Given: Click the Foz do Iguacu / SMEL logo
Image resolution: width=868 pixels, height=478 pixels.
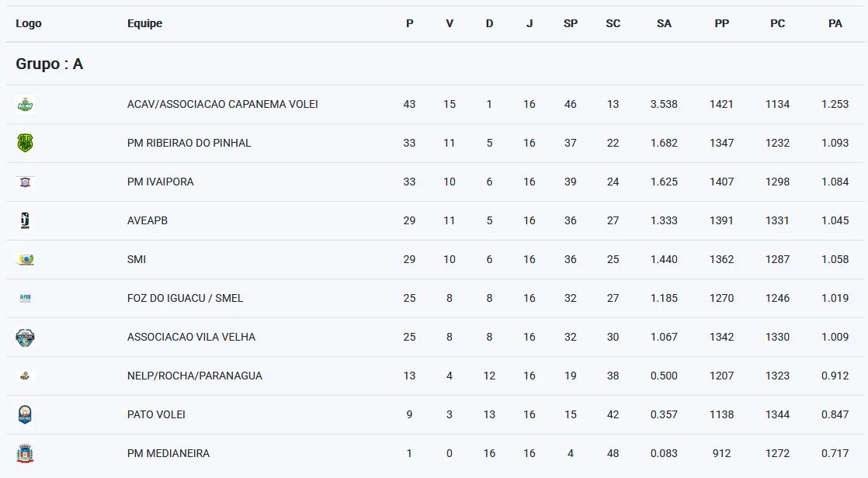Looking at the screenshot, I should click(25, 298).
